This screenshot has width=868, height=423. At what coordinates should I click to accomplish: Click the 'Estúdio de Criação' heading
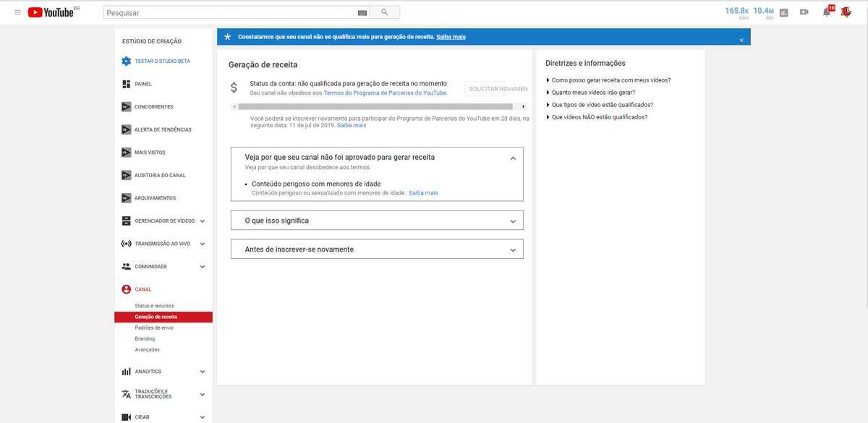coord(152,41)
